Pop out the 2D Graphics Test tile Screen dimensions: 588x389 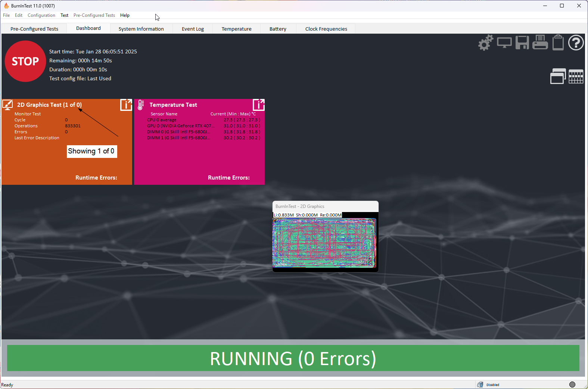(x=126, y=105)
